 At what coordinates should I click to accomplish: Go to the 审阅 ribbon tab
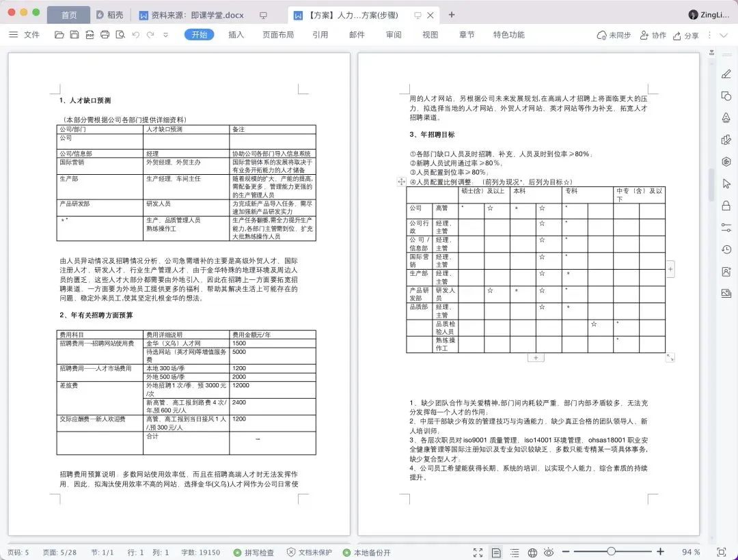[x=394, y=35]
